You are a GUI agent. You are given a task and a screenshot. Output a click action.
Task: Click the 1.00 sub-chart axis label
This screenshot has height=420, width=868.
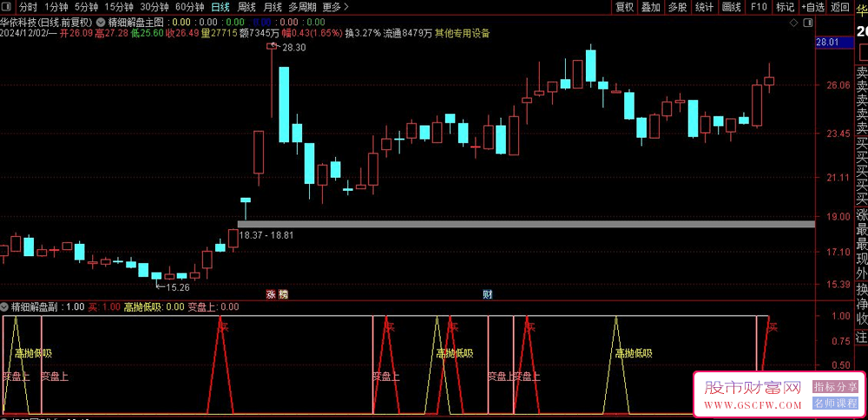pyautogui.click(x=841, y=317)
